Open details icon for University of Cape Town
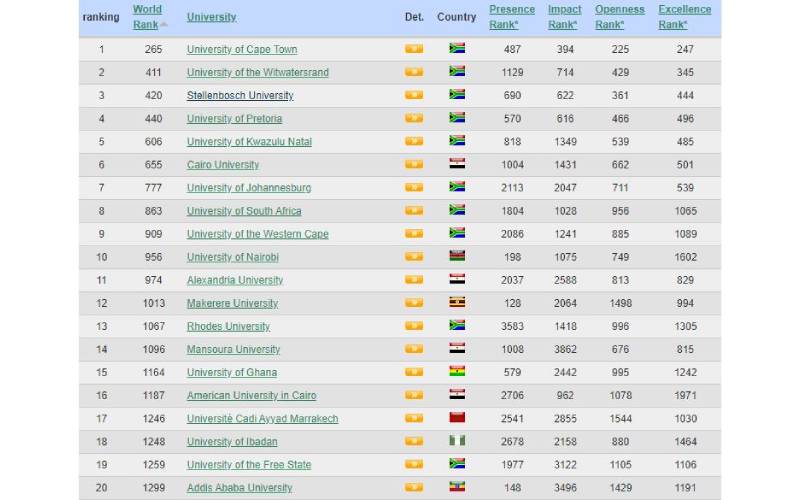The image size is (800, 500). [414, 49]
